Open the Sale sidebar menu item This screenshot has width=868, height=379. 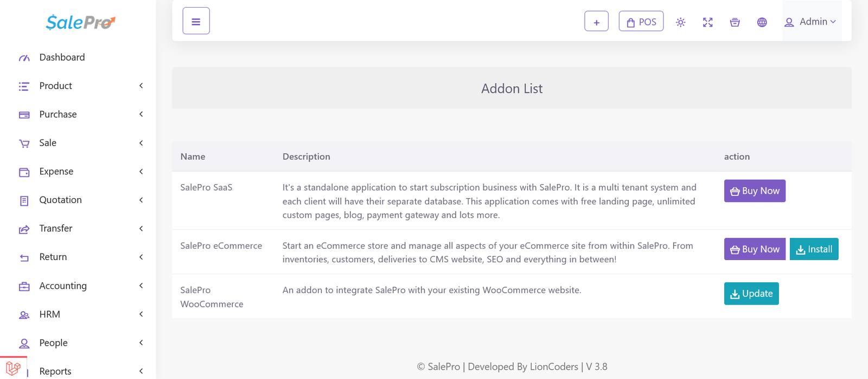[x=48, y=143]
